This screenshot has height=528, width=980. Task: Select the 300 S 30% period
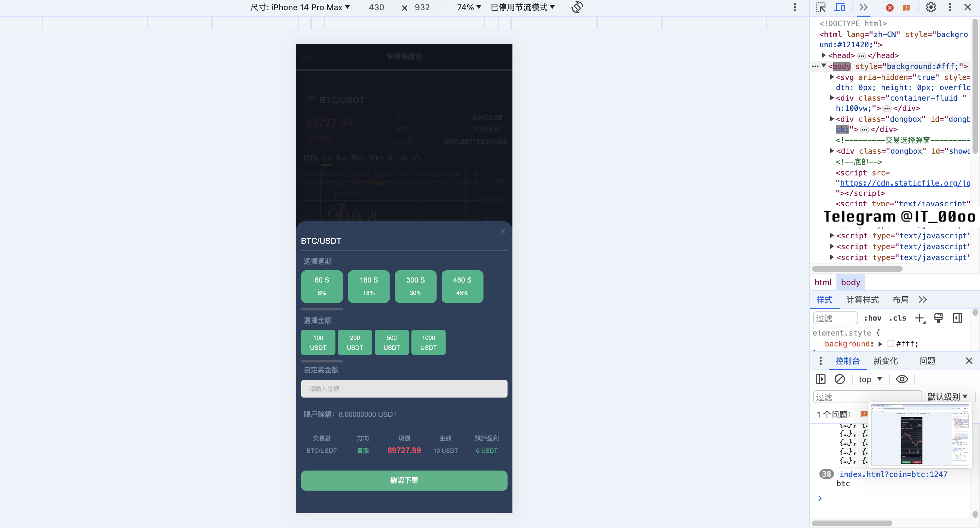point(415,286)
